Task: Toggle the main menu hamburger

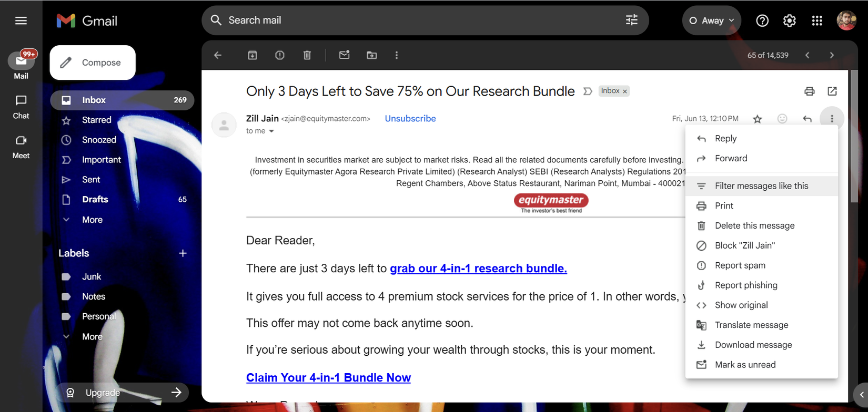Action: click(21, 20)
